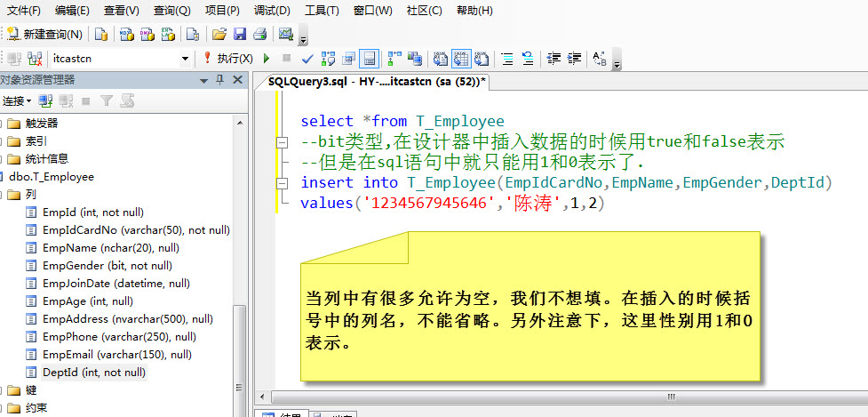Uncomment the selected lines icon

click(527, 58)
